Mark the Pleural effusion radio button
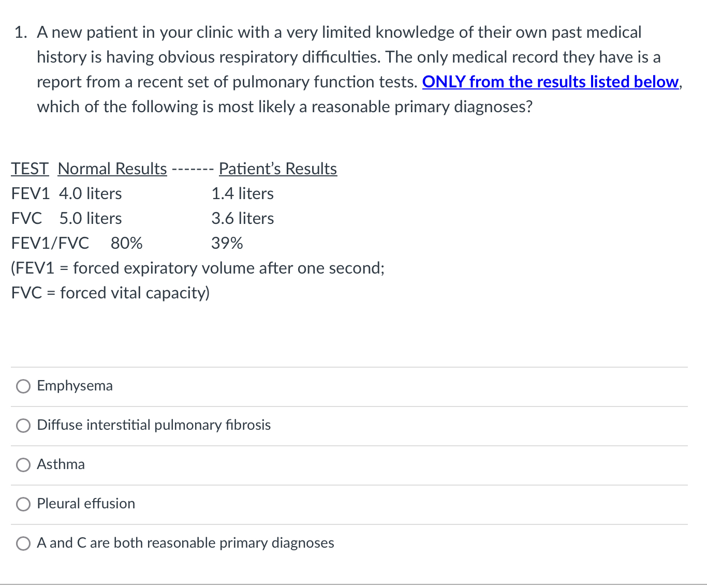 23,504
